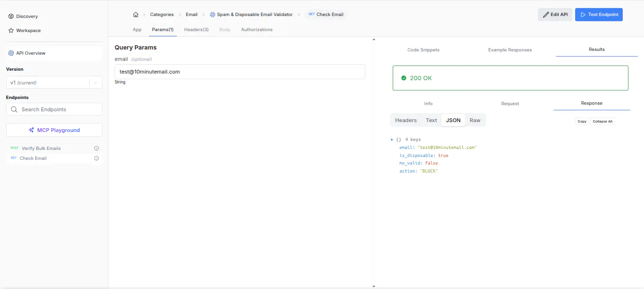The width and height of the screenshot is (644, 289).
Task: Open the Authorizations tab
Action: pyautogui.click(x=257, y=30)
